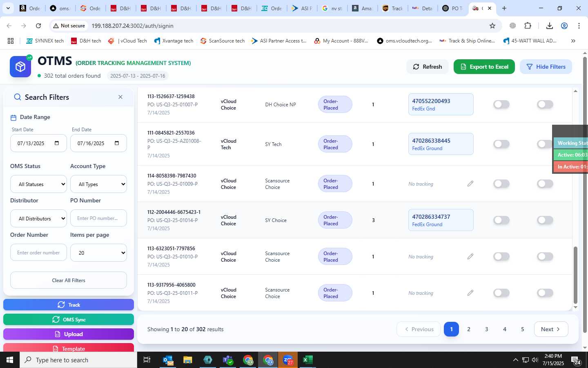Open a new browser tab

[504, 8]
